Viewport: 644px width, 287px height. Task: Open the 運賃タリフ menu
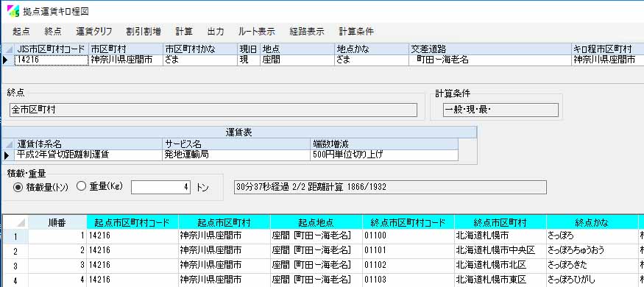94,32
